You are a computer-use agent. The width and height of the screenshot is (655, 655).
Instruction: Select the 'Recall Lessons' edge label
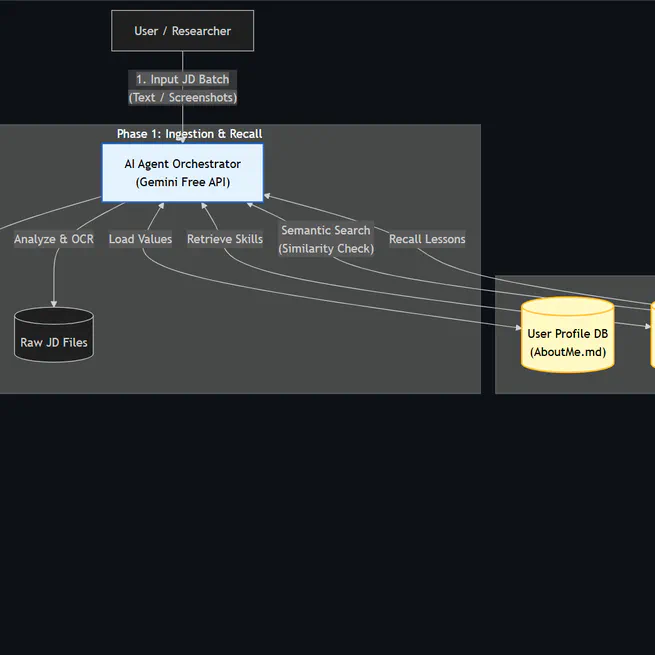tap(427, 239)
